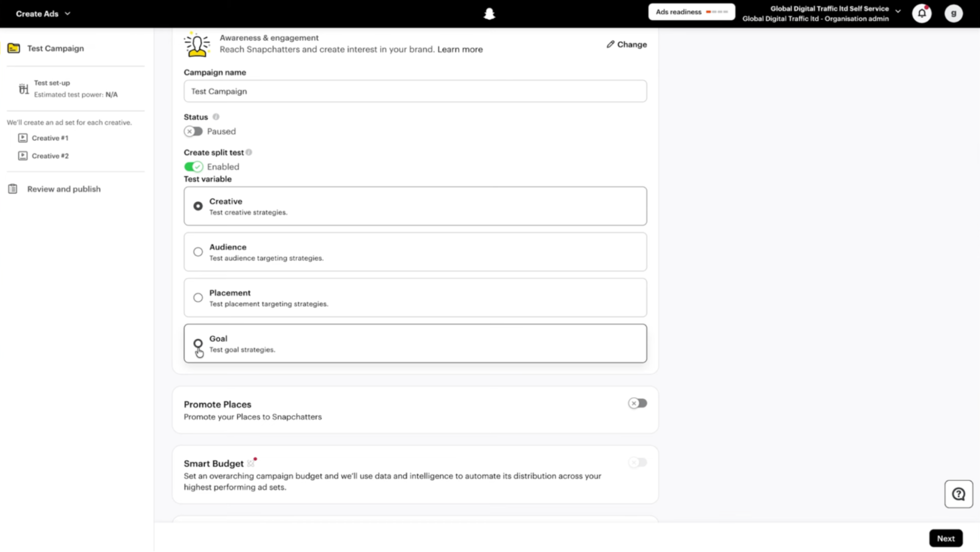Image resolution: width=980 pixels, height=552 pixels.
Task: Click the Status info icon
Action: pyautogui.click(x=216, y=117)
